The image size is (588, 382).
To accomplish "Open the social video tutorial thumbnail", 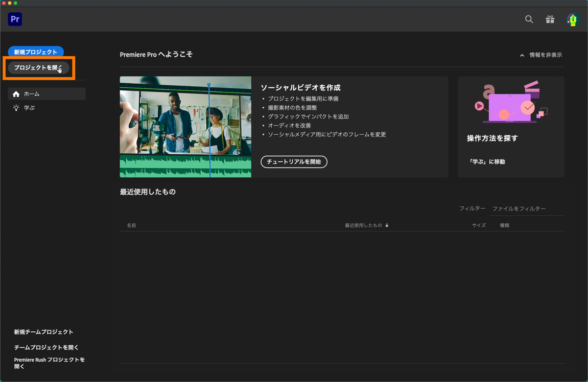I will 185,127.
